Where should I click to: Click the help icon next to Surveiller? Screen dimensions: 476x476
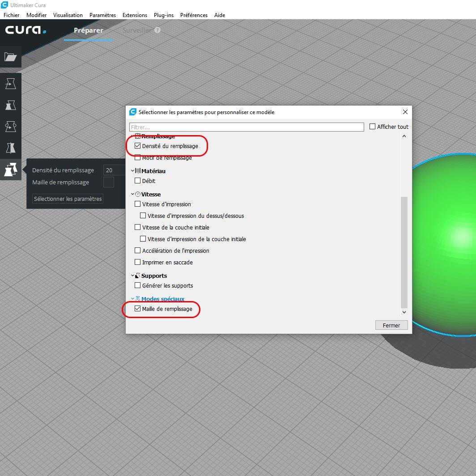point(157,30)
